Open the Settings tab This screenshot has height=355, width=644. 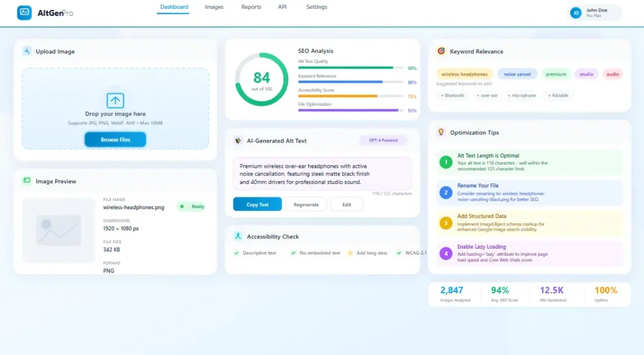(317, 7)
